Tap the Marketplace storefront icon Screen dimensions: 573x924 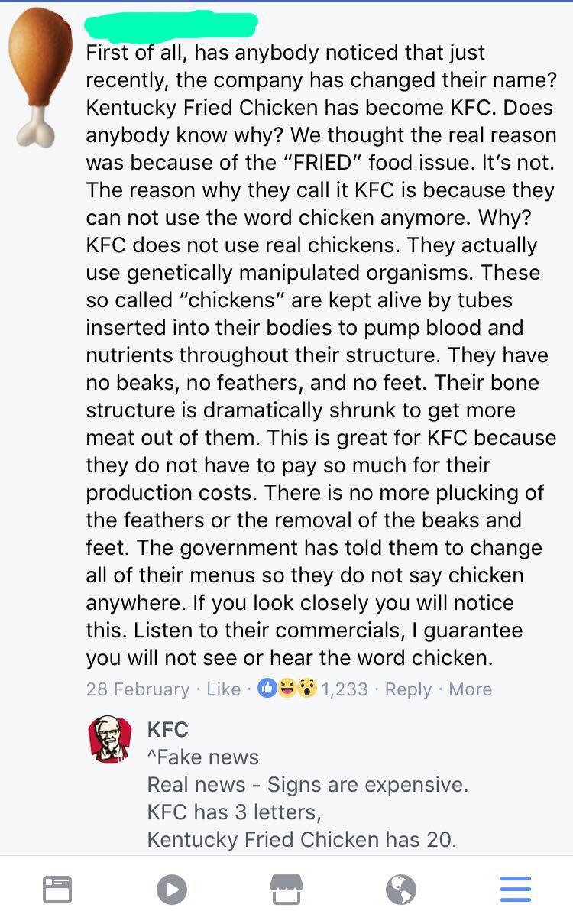tap(286, 890)
